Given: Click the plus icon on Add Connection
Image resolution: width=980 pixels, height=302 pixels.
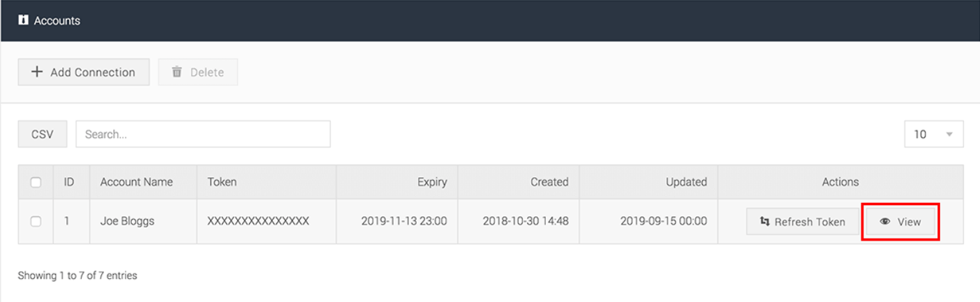Looking at the screenshot, I should [37, 72].
